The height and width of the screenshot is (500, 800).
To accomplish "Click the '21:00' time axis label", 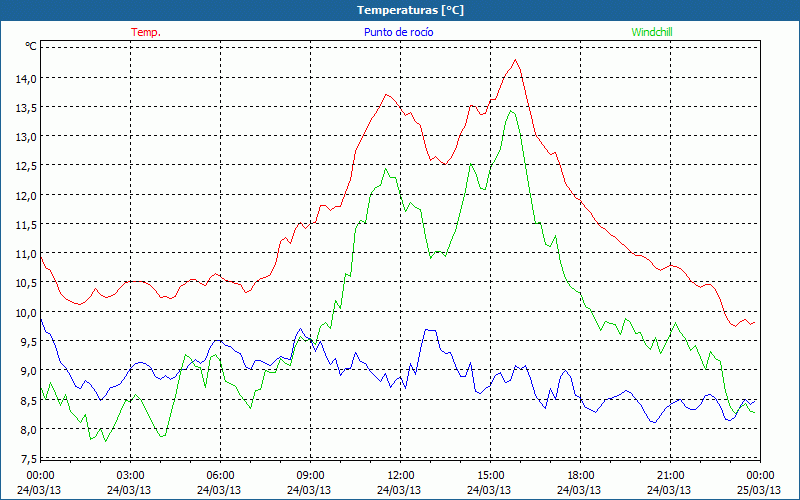I will tap(670, 475).
